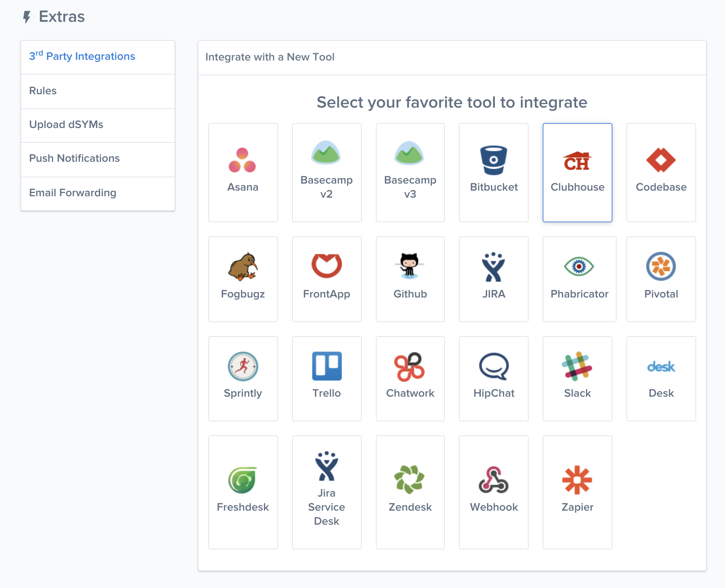Select the Desk logo icon

[661, 367]
